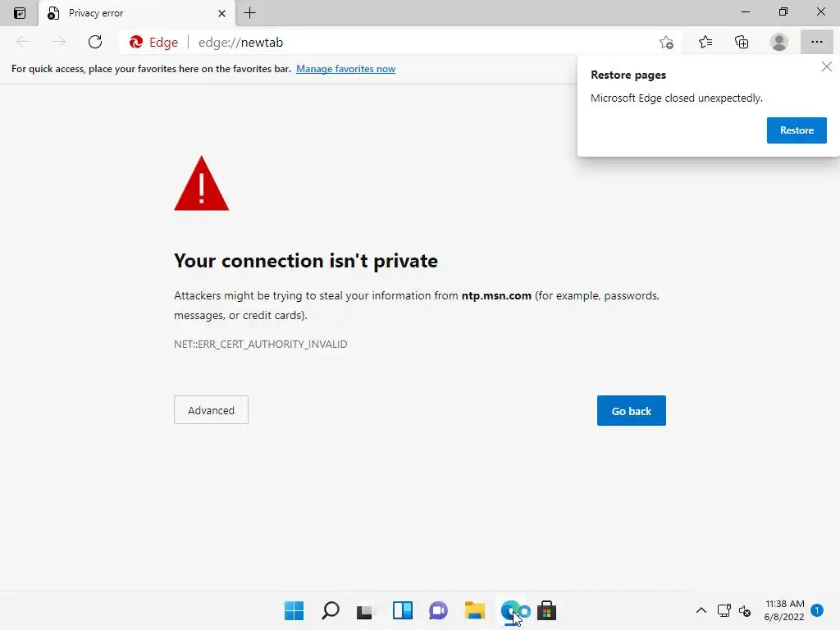Open the profile avatar menu
The width and height of the screenshot is (840, 630).
(779, 42)
